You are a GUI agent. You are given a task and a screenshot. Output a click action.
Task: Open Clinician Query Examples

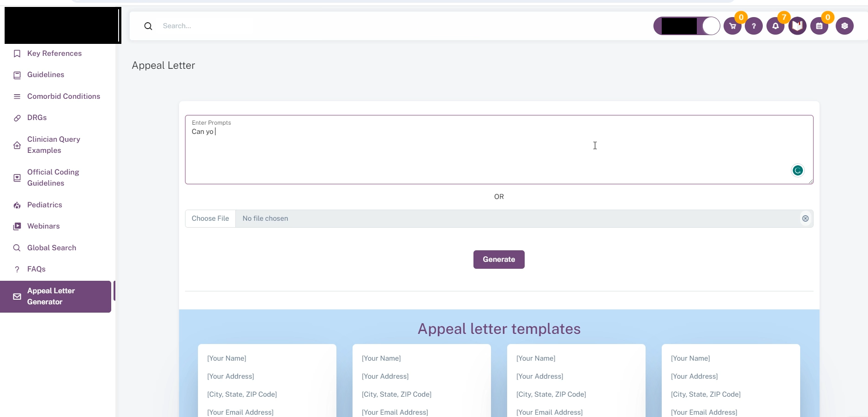54,145
